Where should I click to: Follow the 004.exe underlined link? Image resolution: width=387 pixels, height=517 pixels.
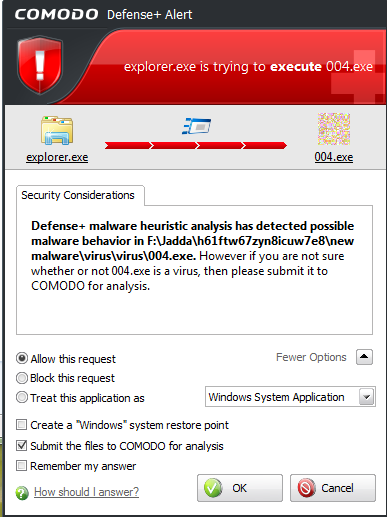tap(334, 157)
